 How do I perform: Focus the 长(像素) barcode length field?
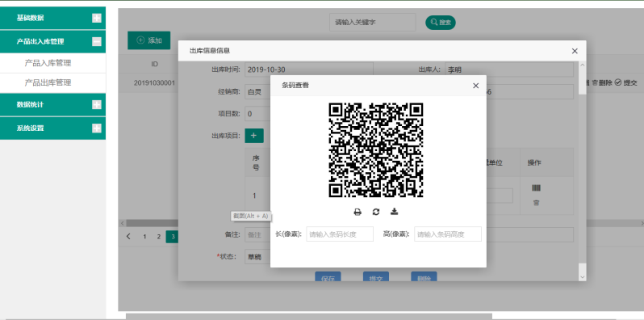coord(340,234)
